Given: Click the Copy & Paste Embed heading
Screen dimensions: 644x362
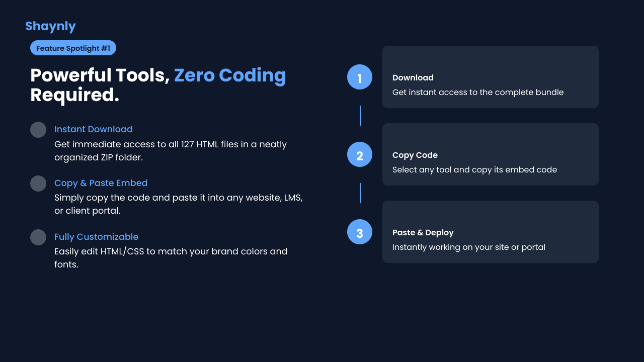Looking at the screenshot, I should coord(101,183).
